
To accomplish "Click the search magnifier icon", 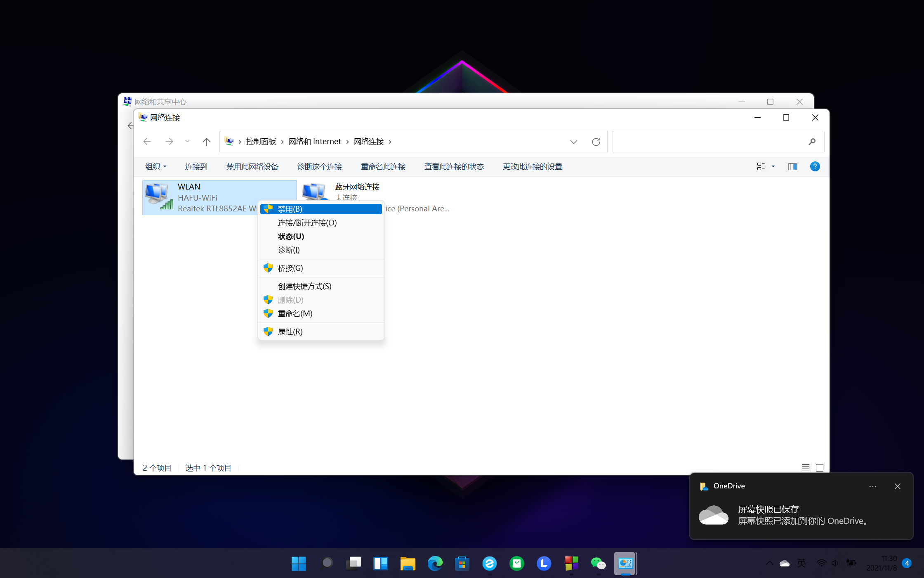I will click(812, 142).
